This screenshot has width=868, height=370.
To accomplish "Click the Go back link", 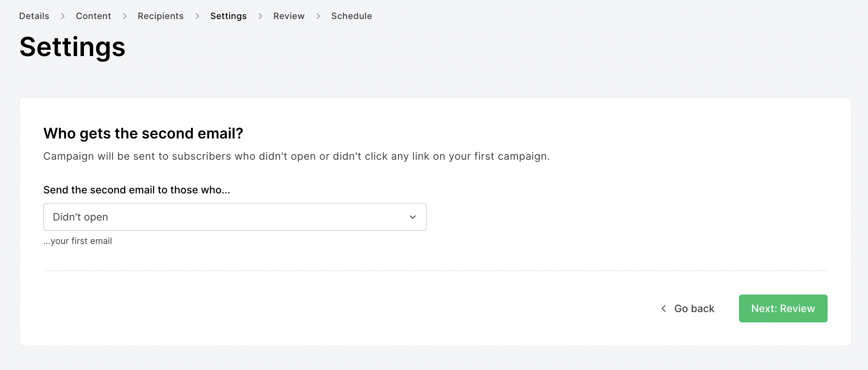I will (694, 308).
